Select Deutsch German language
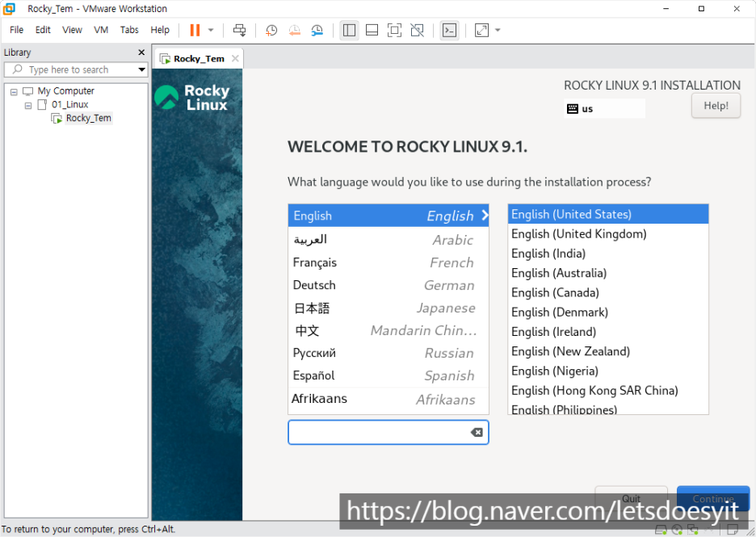This screenshot has height=537, width=756. (388, 285)
